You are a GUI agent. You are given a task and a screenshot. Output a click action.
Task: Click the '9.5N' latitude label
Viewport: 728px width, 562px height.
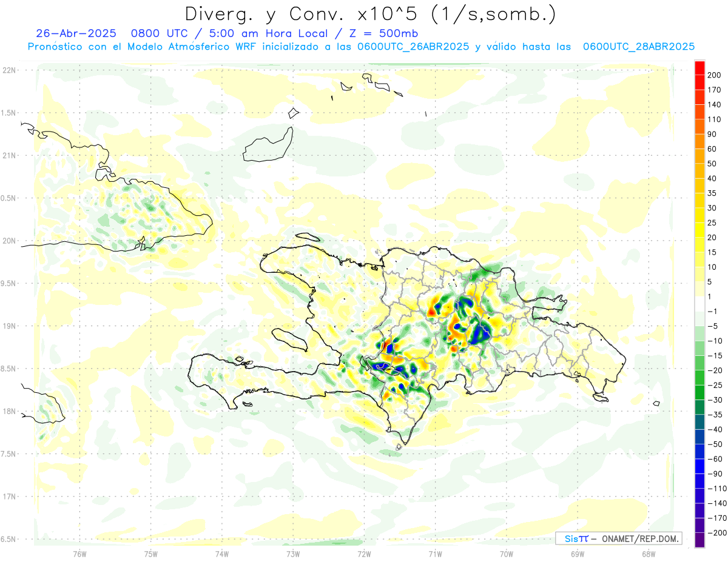(8, 283)
